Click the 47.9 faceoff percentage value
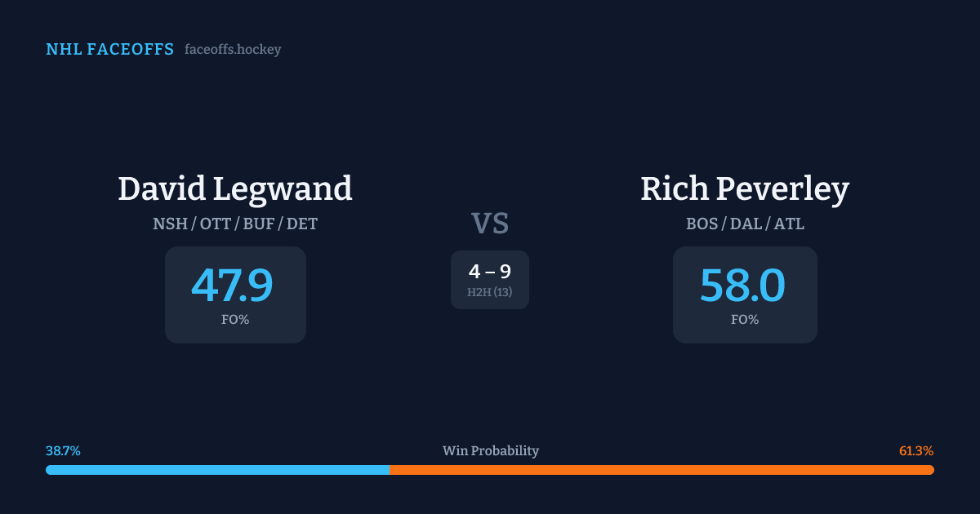Screen dimensions: 980x514 pyautogui.click(x=232, y=286)
